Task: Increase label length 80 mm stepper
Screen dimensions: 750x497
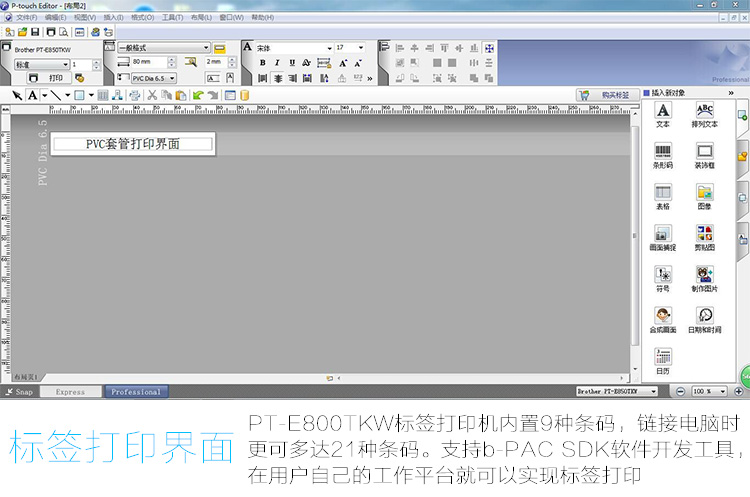Action: click(172, 59)
